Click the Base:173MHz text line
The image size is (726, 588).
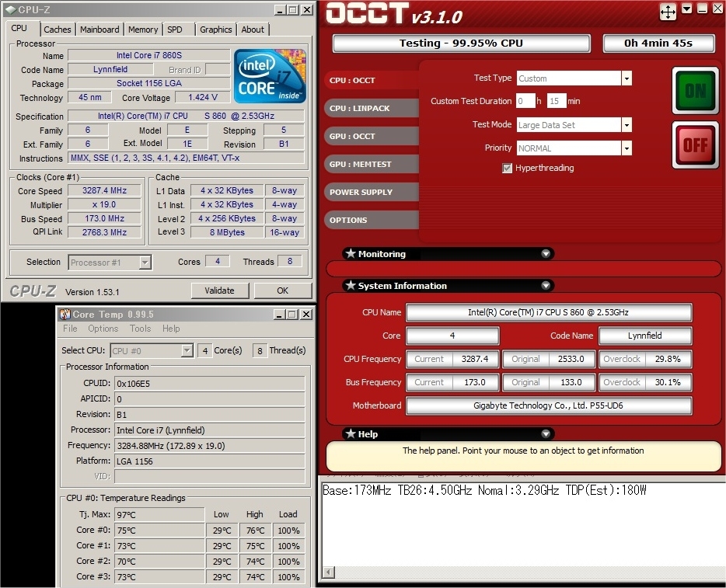tap(484, 490)
